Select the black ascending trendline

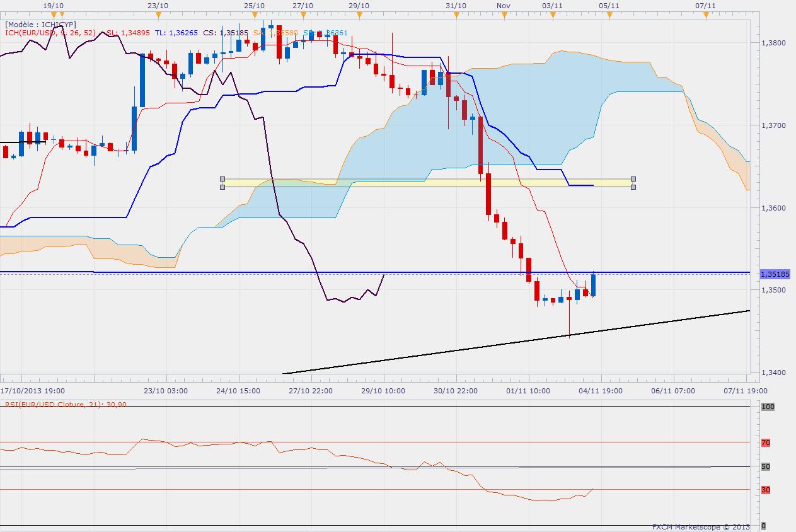(517, 342)
